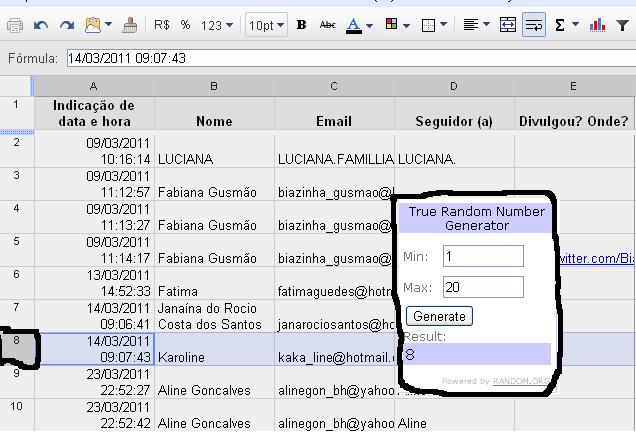Select the 'kaka_line@hotmail' email cell
This screenshot has height=432, width=636.
[334, 349]
